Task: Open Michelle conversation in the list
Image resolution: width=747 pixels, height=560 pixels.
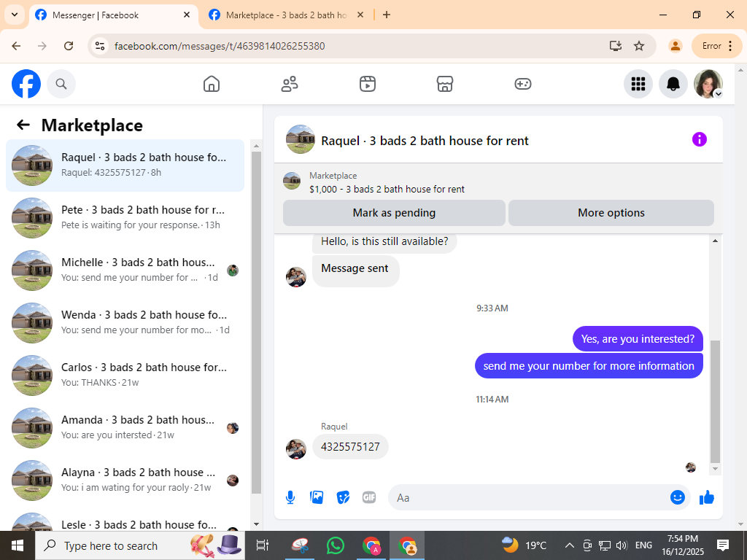Action: [125, 270]
